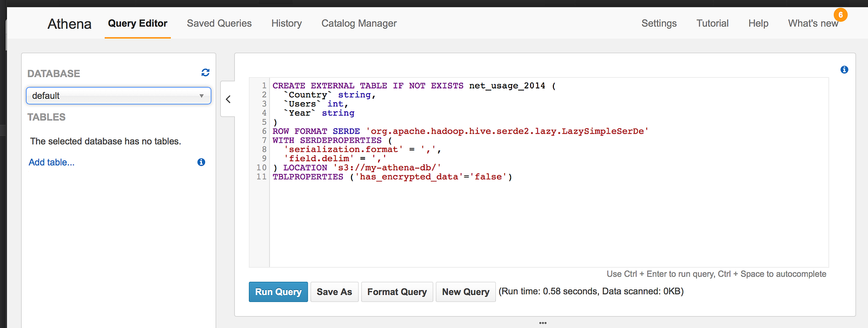Click the query editor info icon
Viewport: 868px width, 328px height.
pyautogui.click(x=844, y=70)
